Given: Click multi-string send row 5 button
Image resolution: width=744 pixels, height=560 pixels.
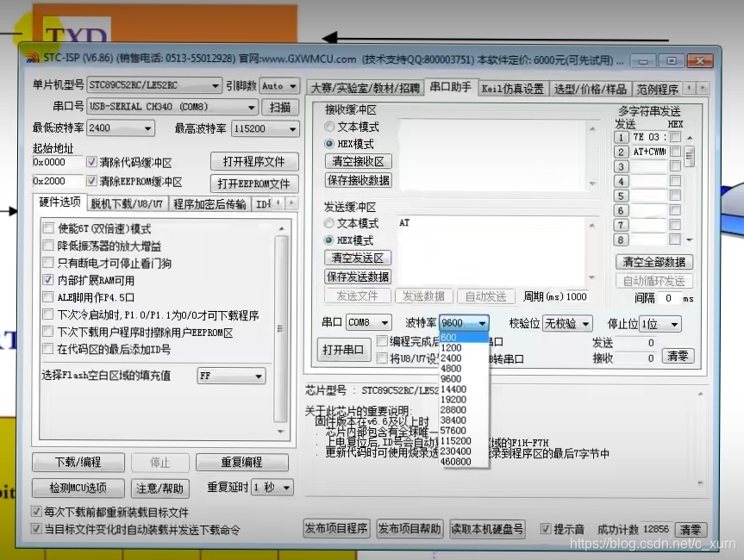Looking at the screenshot, I should click(x=621, y=196).
